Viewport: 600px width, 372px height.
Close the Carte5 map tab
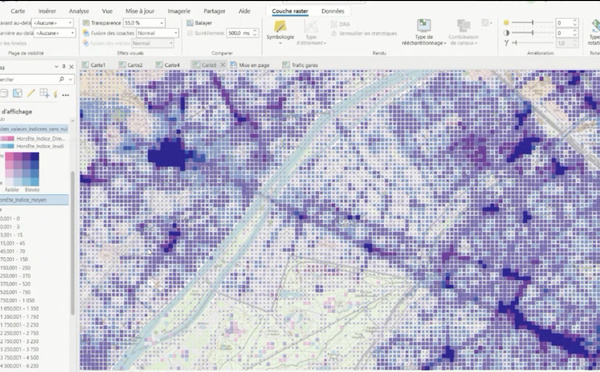pos(223,65)
